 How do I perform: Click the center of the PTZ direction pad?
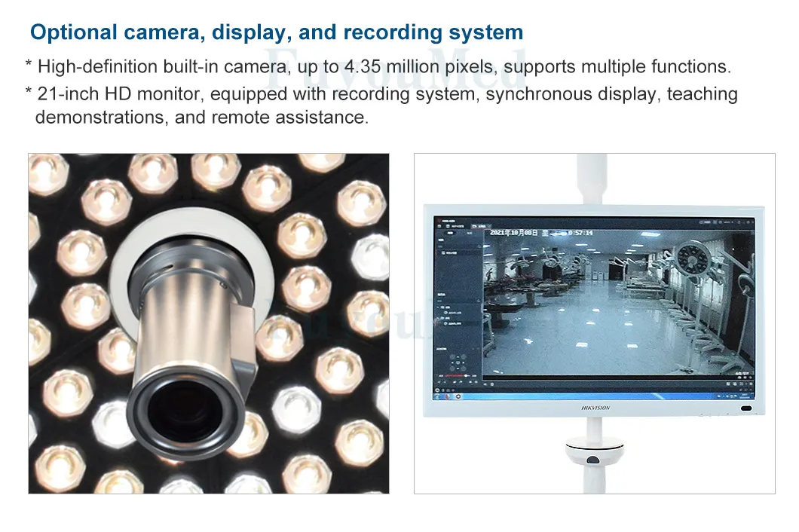pos(456,361)
